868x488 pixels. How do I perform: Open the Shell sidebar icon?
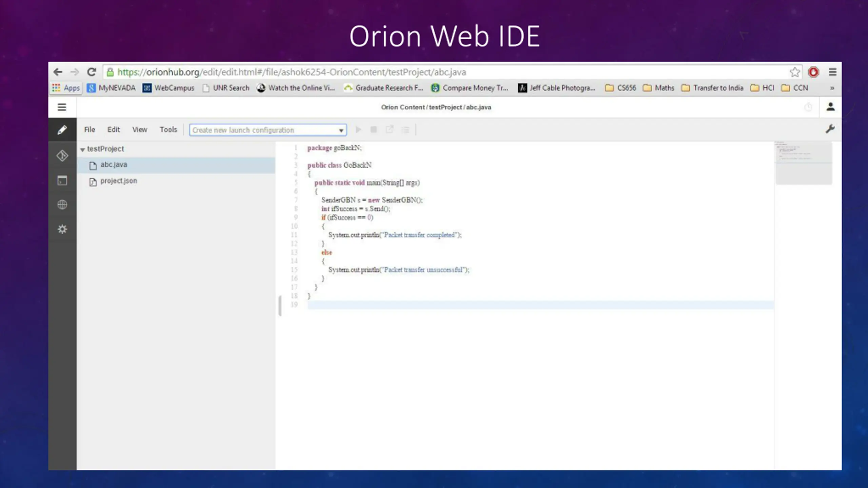point(62,180)
